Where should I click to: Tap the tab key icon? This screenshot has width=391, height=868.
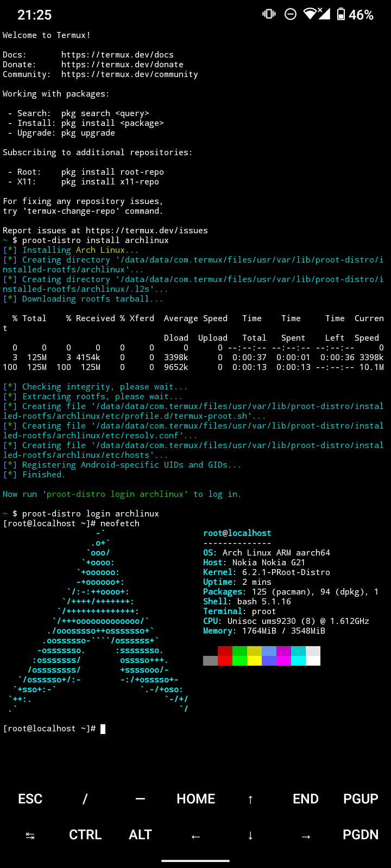[x=30, y=836]
